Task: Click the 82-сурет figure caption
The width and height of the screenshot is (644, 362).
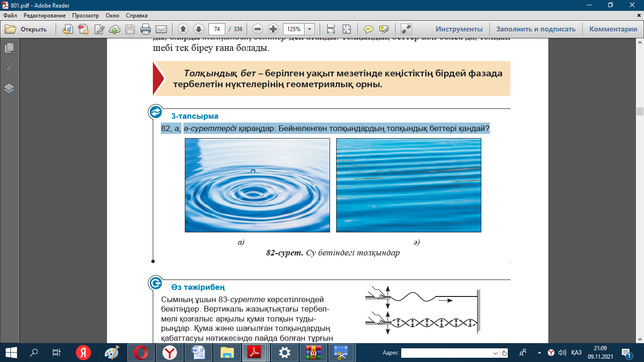Action: pyautogui.click(x=333, y=253)
